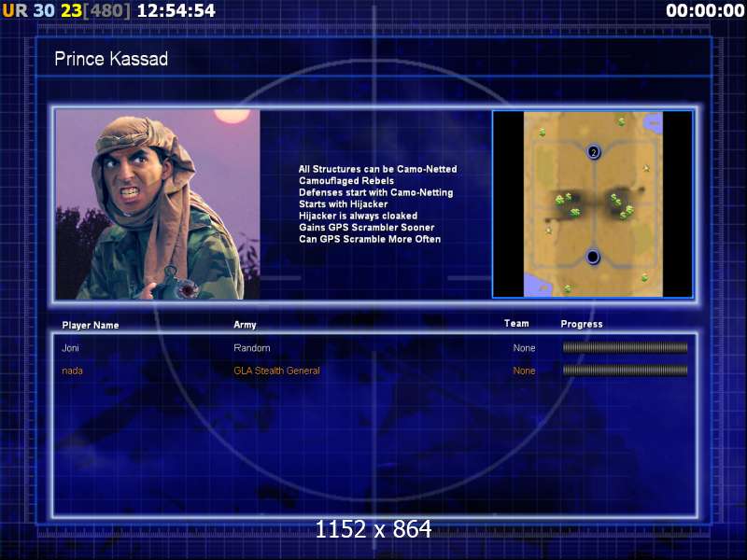Click the 12:54:54 clock readout
The image size is (747, 560).
[x=176, y=10]
